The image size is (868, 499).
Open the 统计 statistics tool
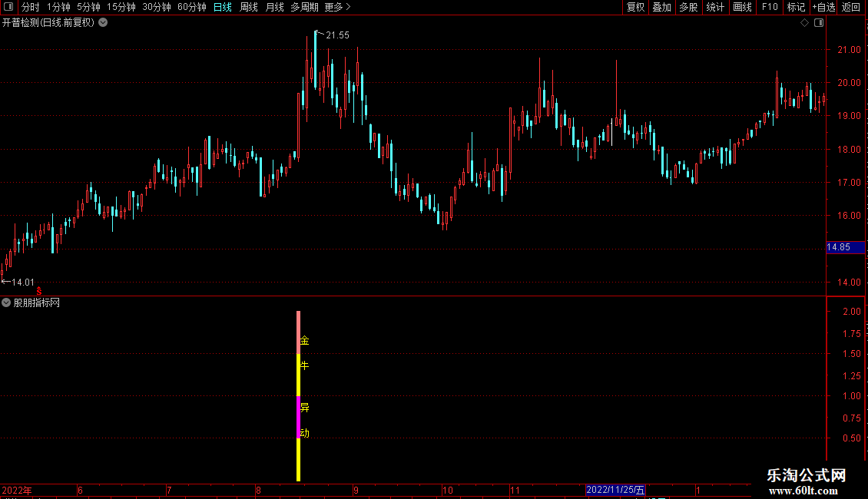point(715,7)
